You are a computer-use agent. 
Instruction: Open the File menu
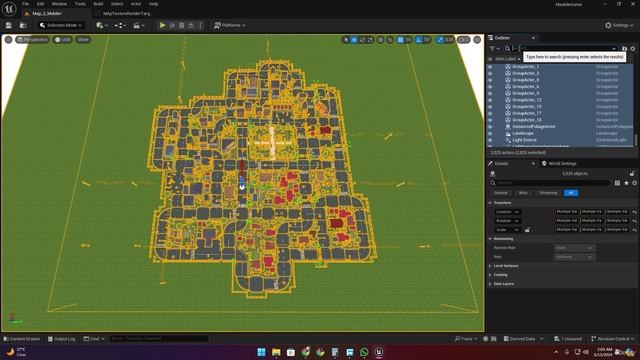pyautogui.click(x=25, y=4)
